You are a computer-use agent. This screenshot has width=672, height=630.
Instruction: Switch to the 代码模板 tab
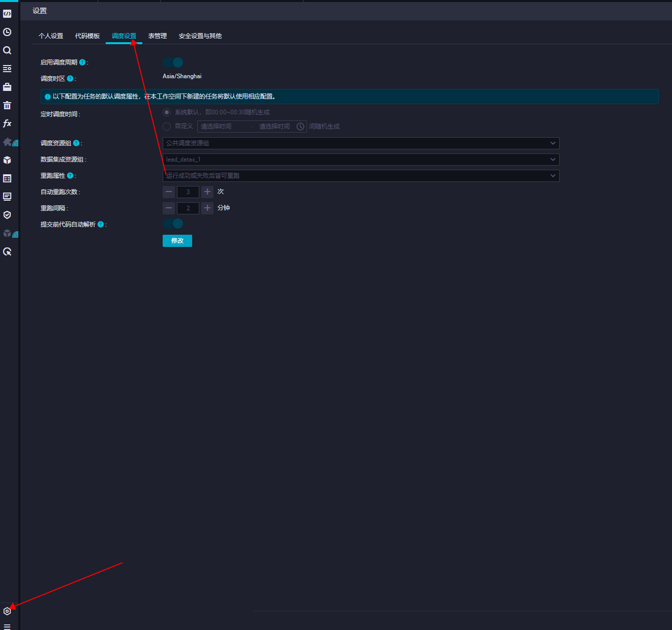(87, 36)
